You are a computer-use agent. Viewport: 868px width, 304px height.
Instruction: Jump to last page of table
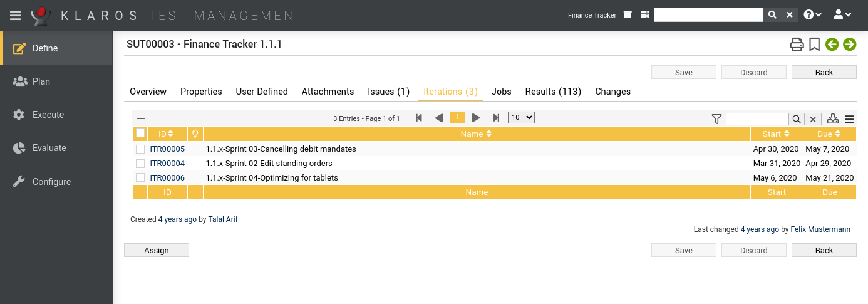496,118
